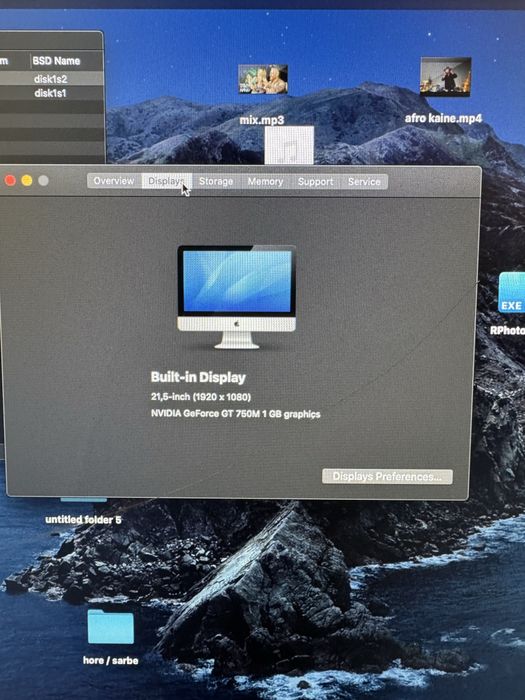Switch to the Overview tab
The height and width of the screenshot is (700, 525).
tap(114, 181)
